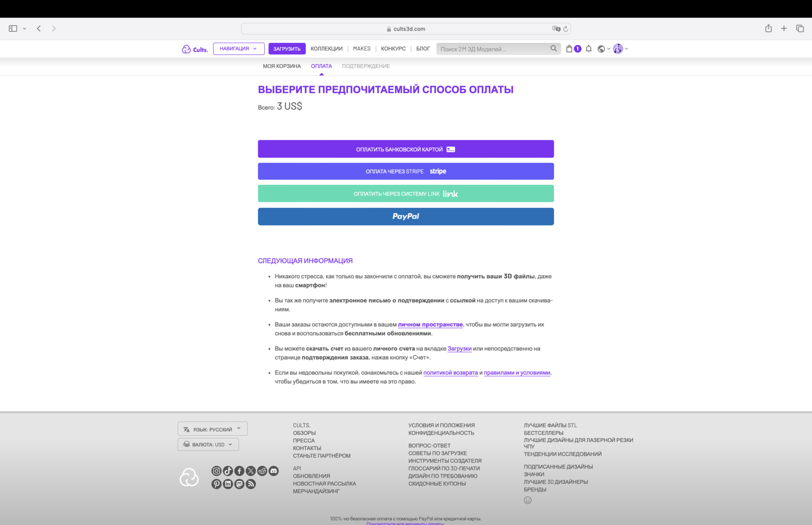Open ЛУЧШИЕ ФАЙЛЫ STL footer link
The image size is (812, 525).
pyautogui.click(x=551, y=426)
